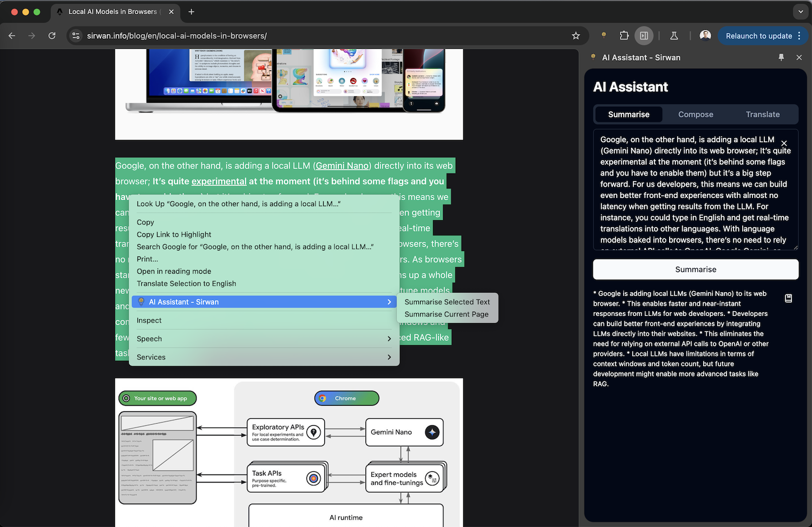Choose Summarise Current Page
This screenshot has height=527, width=812.
click(447, 314)
